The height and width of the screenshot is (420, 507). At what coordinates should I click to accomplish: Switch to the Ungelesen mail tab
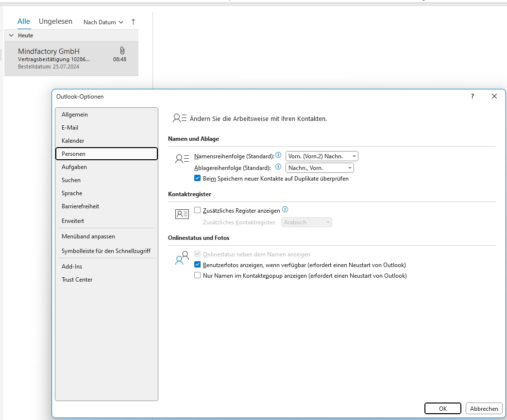click(x=56, y=21)
